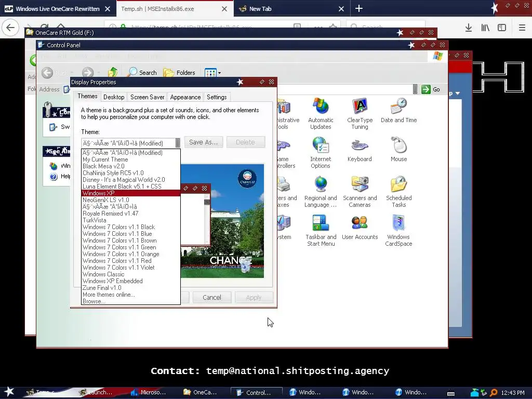Select the Screen Saver tab
The height and width of the screenshot is (399, 532).
point(147,97)
